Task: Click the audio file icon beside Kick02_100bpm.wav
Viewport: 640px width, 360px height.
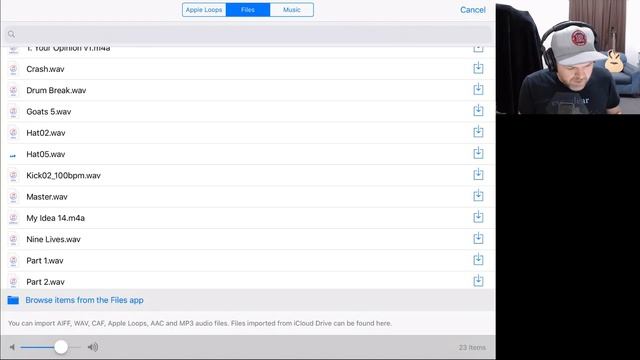Action: [x=13, y=176]
